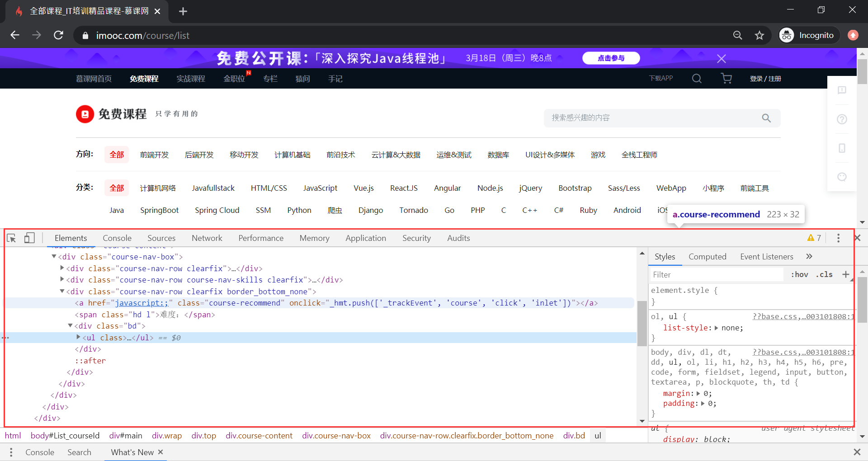Open a new browser tab
This screenshot has height=461, width=868.
(183, 11)
